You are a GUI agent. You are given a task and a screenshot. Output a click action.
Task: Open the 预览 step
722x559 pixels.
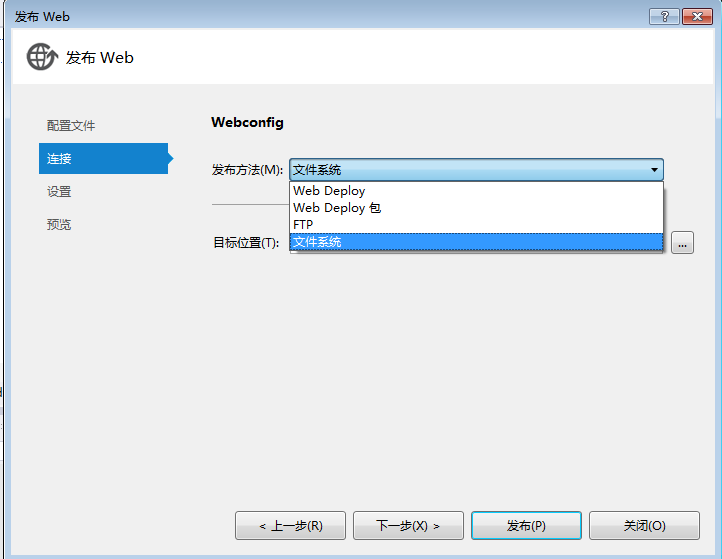pyautogui.click(x=59, y=225)
